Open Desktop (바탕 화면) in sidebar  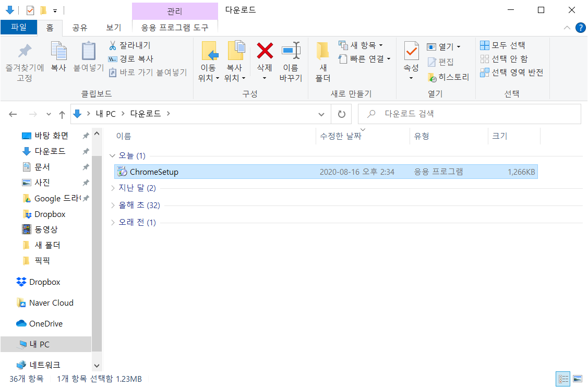pos(51,136)
